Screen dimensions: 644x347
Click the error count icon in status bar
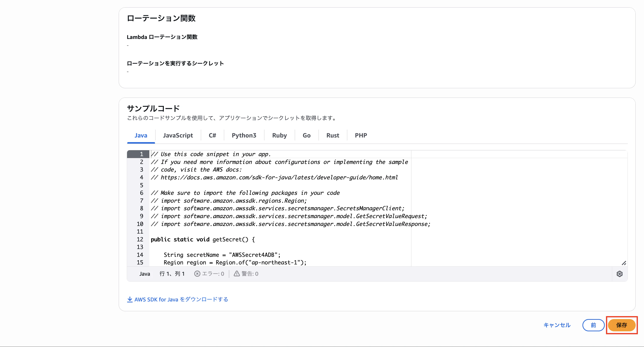pos(197,273)
